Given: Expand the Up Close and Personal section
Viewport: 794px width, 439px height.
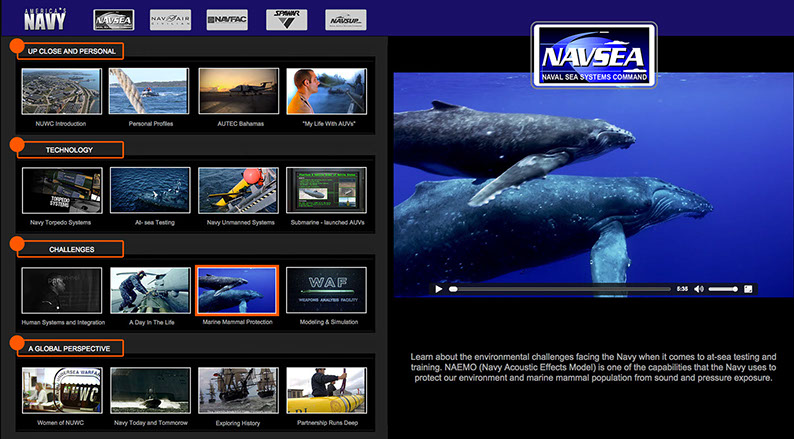Looking at the screenshot, I should [72, 51].
